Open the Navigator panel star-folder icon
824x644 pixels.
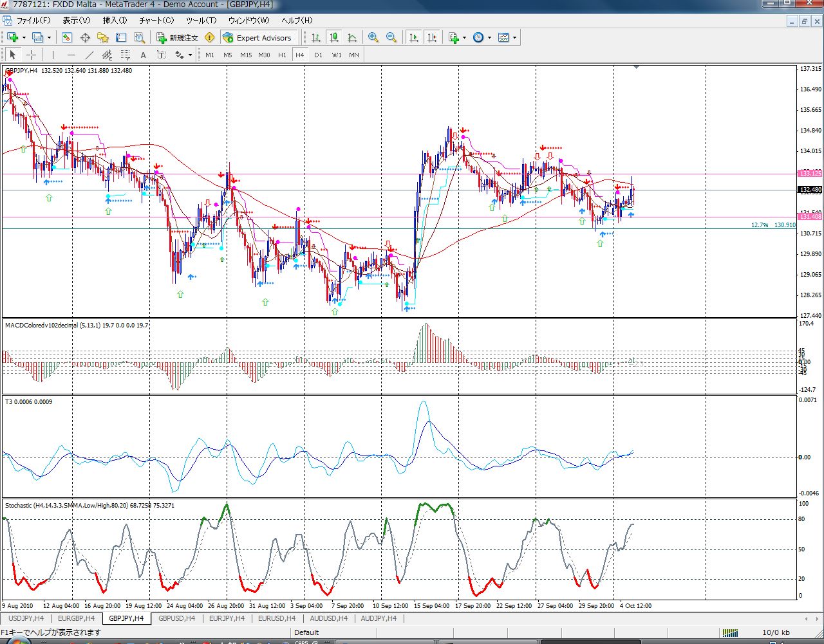pos(103,38)
